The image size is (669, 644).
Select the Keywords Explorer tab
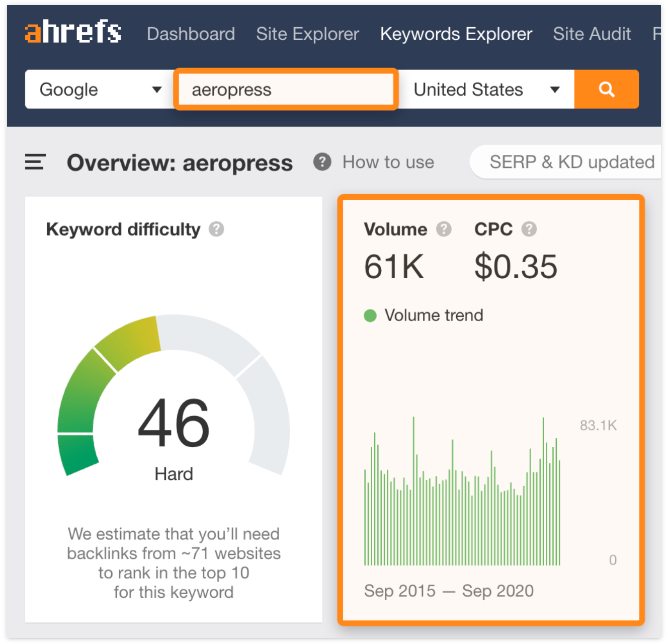coord(456,34)
